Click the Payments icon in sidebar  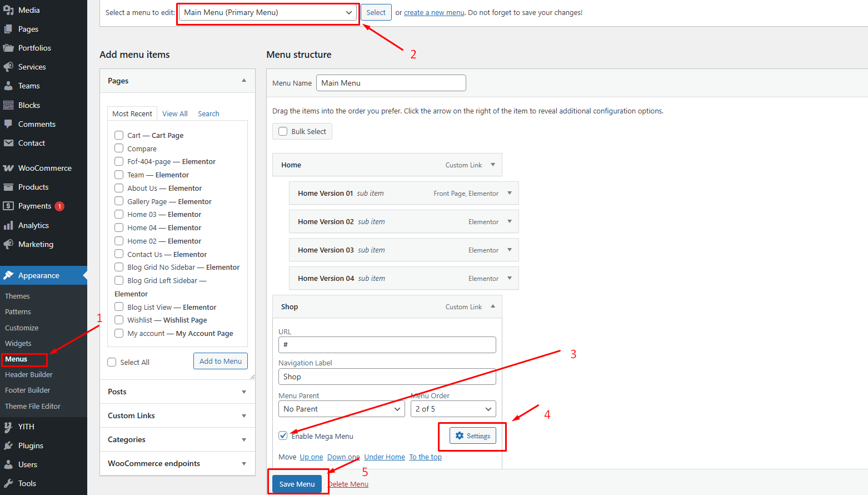(8, 206)
